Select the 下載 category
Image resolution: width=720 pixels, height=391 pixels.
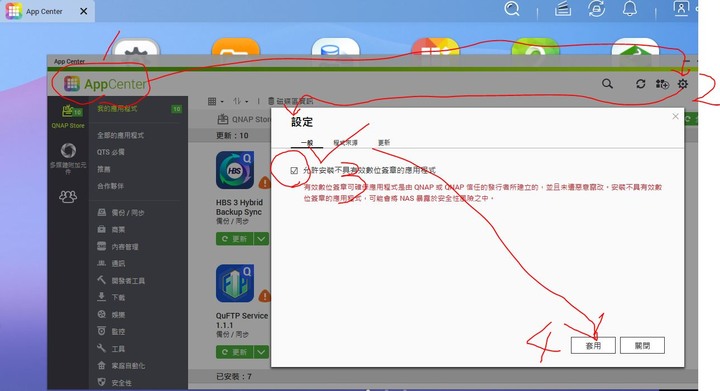(x=112, y=297)
